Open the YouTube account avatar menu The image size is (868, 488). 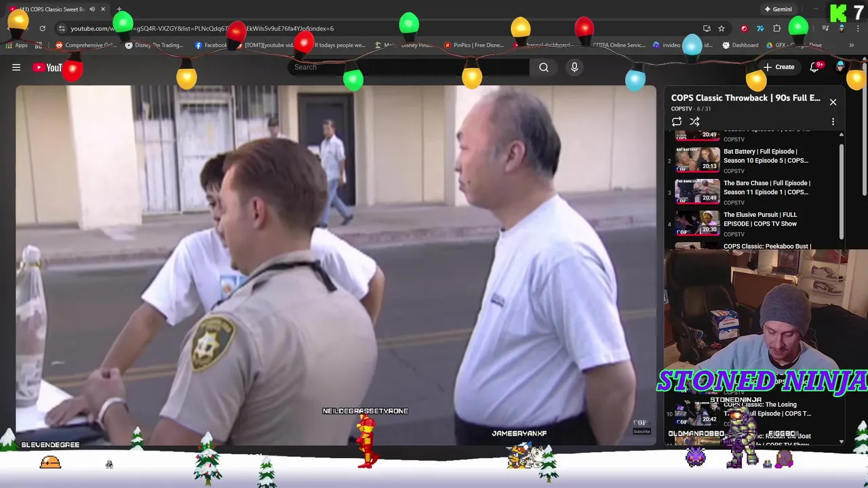click(x=840, y=67)
